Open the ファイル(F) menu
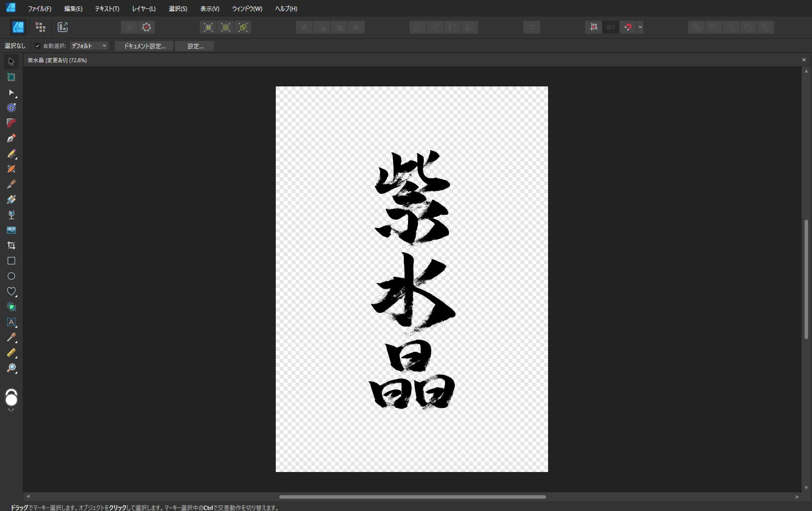This screenshot has width=812, height=511. pos(39,9)
